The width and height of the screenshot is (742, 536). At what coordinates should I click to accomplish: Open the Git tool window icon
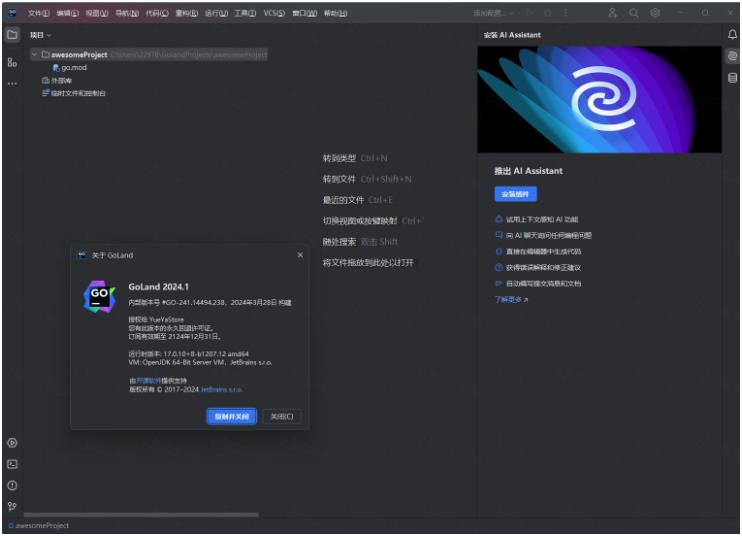pos(12,506)
